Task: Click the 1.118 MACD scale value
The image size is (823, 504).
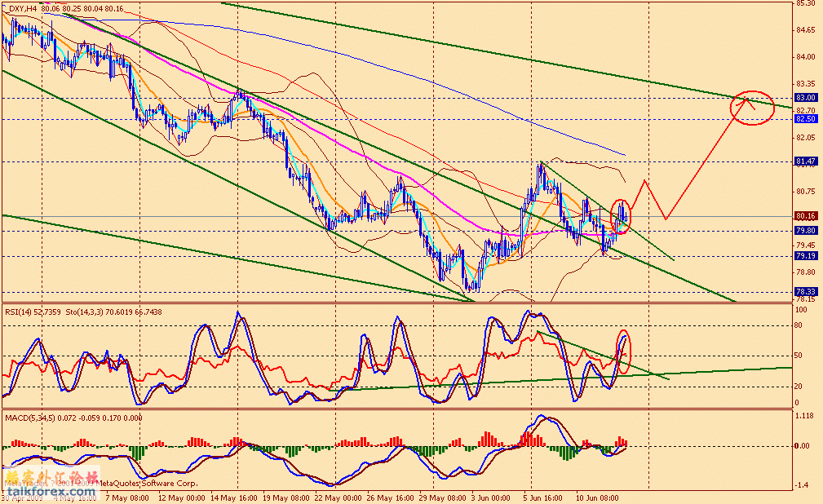Action: click(x=803, y=415)
